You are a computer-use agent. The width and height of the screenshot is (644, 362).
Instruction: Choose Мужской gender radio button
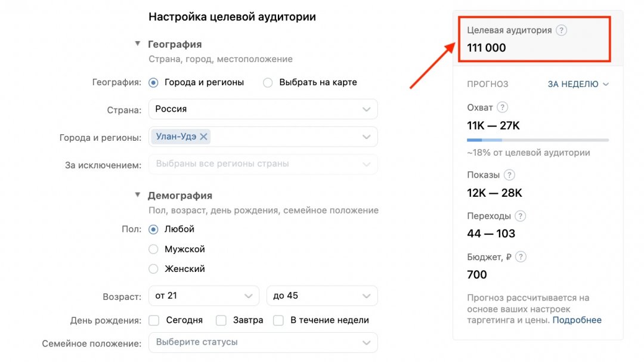pyautogui.click(x=153, y=249)
